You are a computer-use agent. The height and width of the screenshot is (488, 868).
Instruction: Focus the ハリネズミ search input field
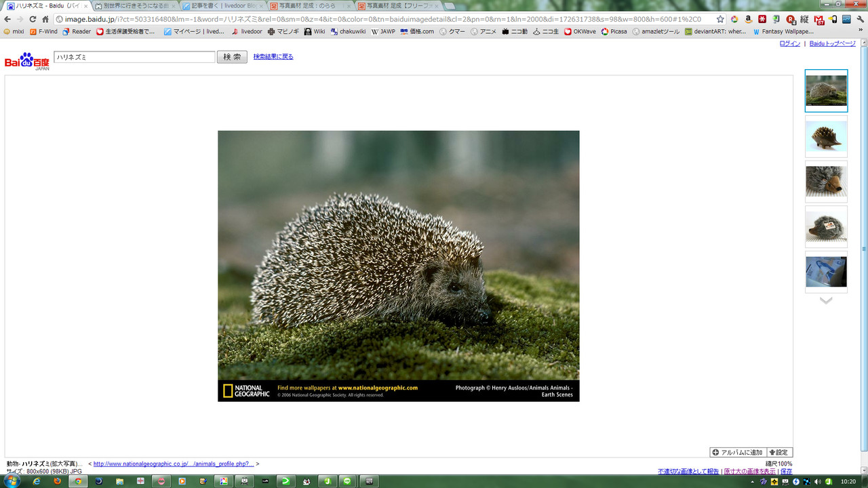point(134,57)
